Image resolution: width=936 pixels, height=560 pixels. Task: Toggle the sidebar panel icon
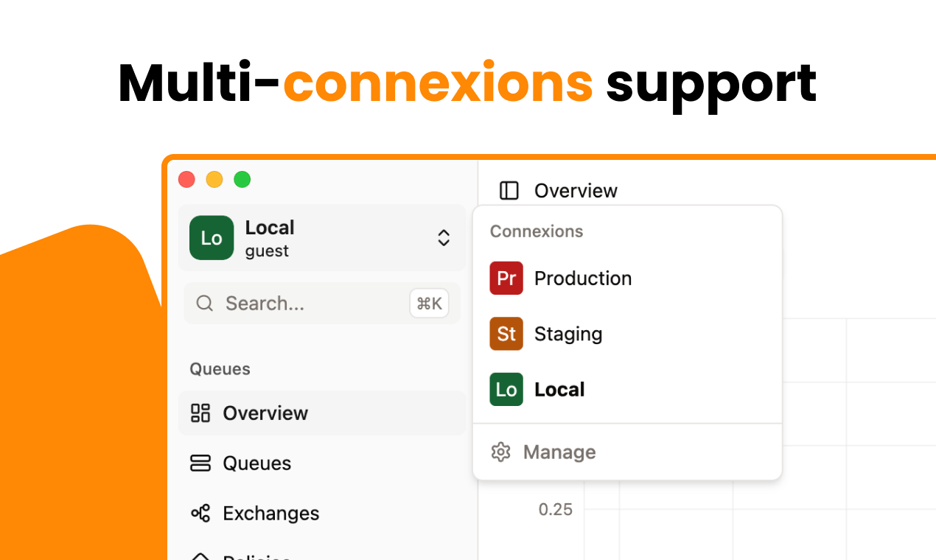pos(509,191)
